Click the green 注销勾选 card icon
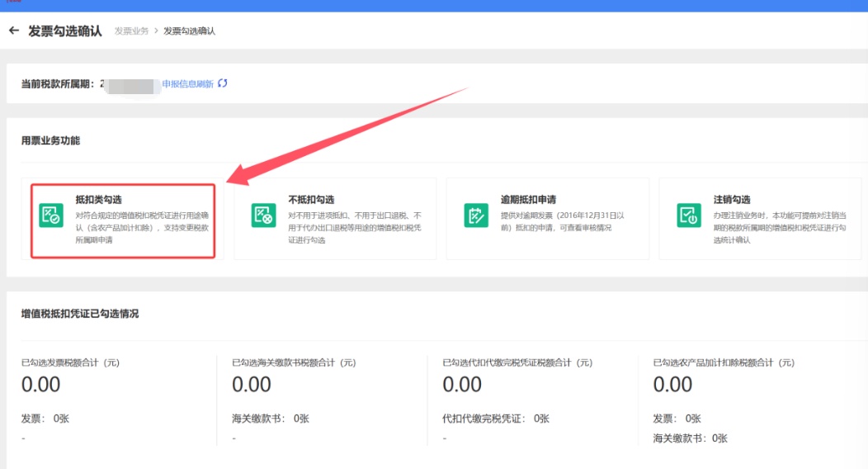The height and width of the screenshot is (469, 868). point(688,215)
